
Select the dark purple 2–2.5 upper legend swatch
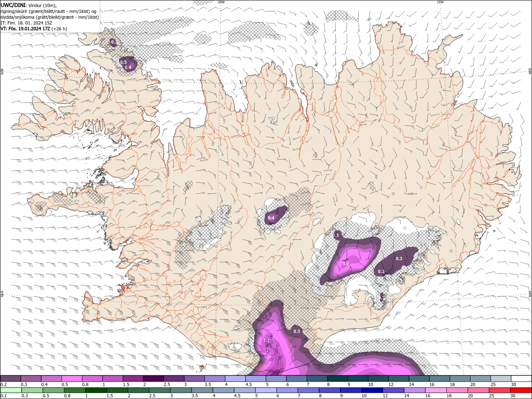coord(153,379)
